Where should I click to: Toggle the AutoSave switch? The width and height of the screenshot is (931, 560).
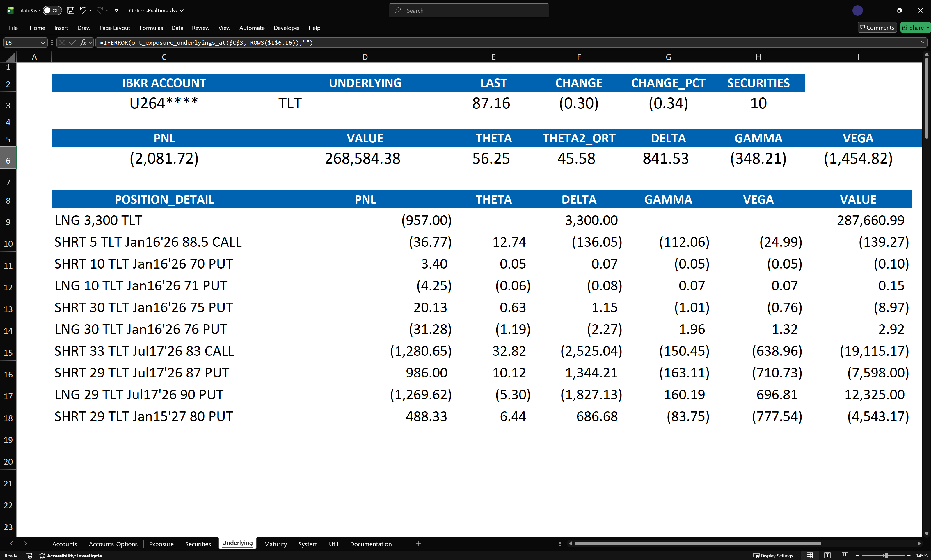(x=52, y=10)
